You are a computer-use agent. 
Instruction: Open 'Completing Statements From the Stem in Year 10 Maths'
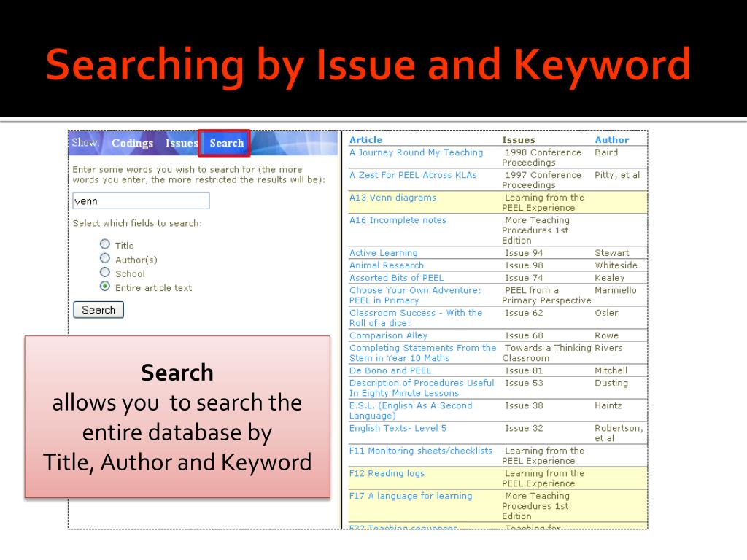[422, 353]
